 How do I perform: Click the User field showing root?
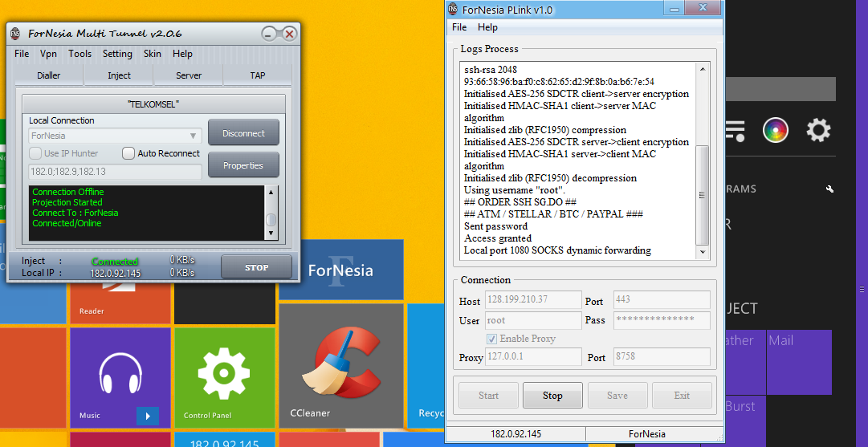pyautogui.click(x=534, y=319)
